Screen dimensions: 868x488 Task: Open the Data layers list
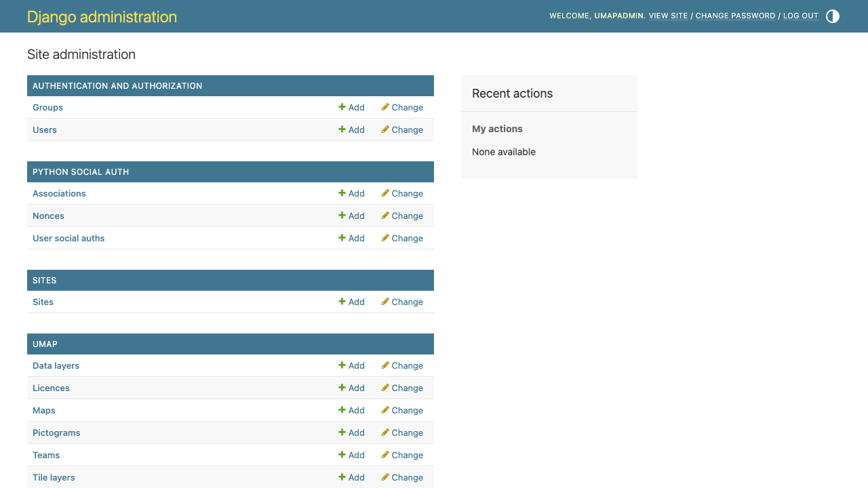56,365
